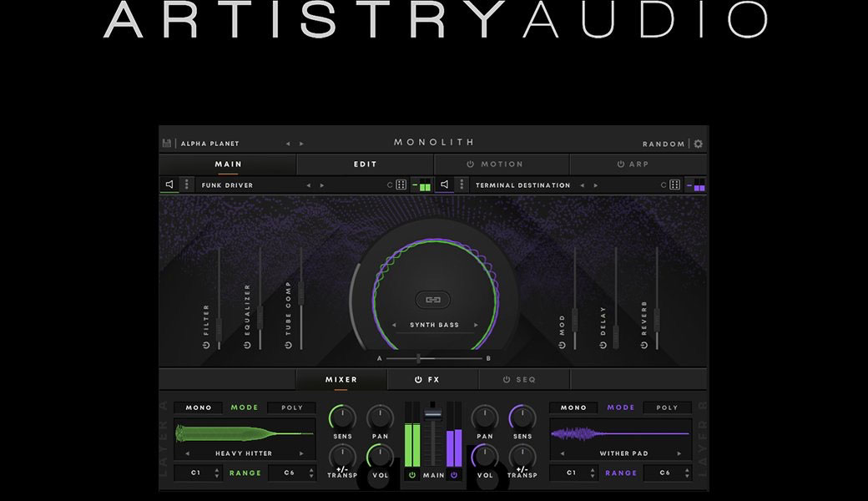Set Layer A mode to Mono

(199, 407)
